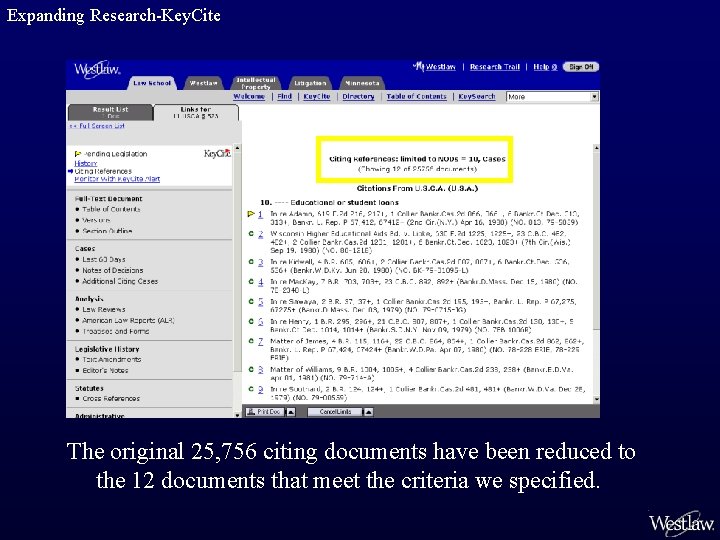Click green C icon beside result 6

(x=251, y=321)
